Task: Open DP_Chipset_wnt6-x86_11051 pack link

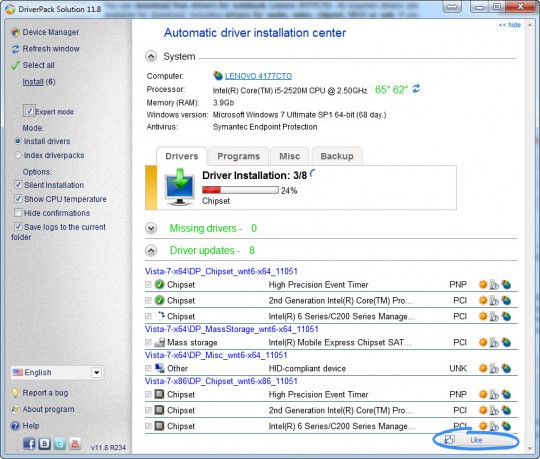Action: [221, 381]
